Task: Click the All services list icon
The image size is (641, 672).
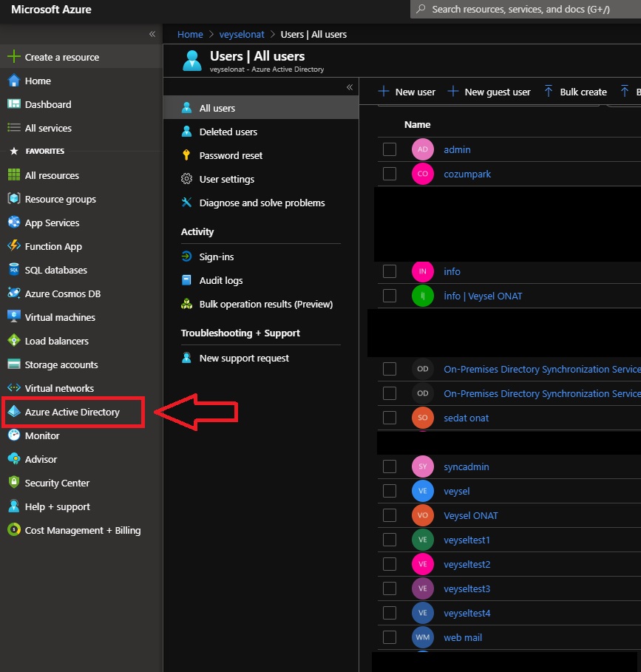Action: (x=14, y=128)
